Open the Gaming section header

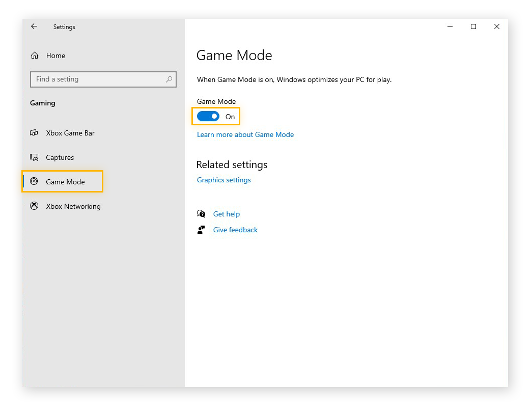pyautogui.click(x=42, y=103)
